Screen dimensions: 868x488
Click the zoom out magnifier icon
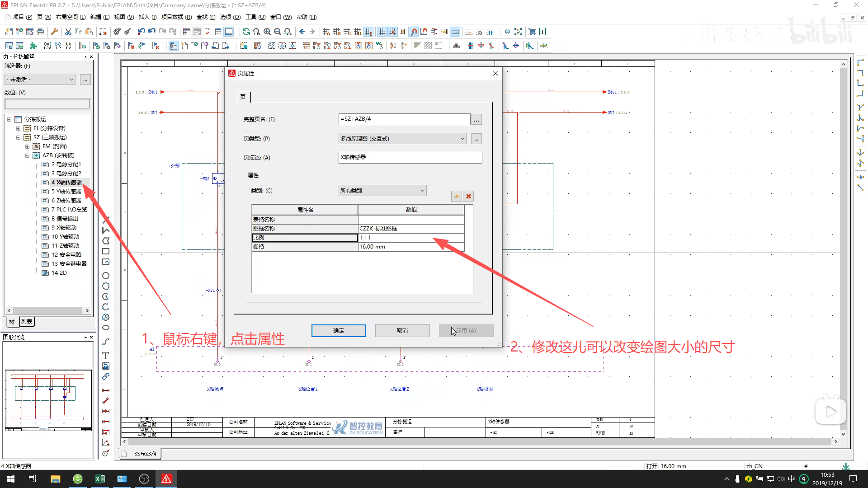278,32
